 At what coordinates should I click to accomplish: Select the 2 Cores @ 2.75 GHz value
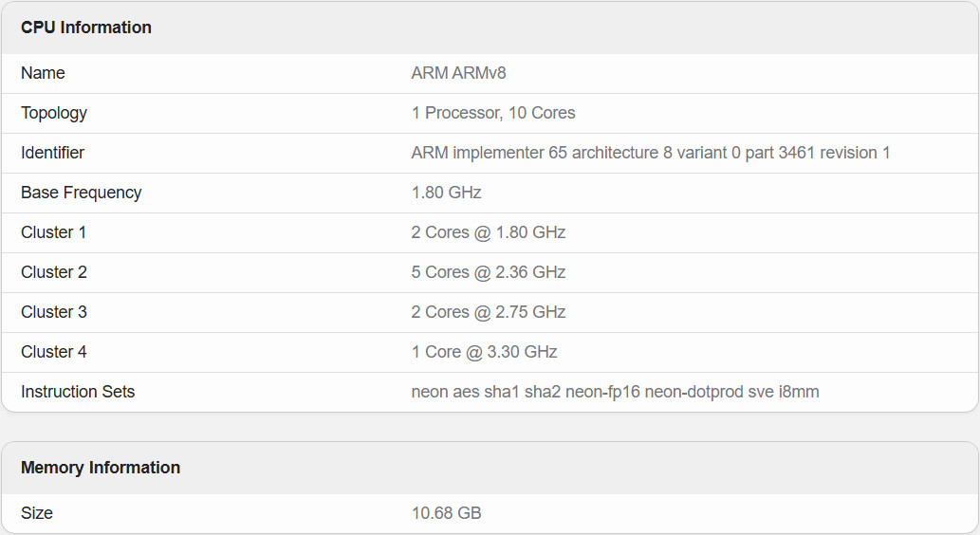click(489, 312)
